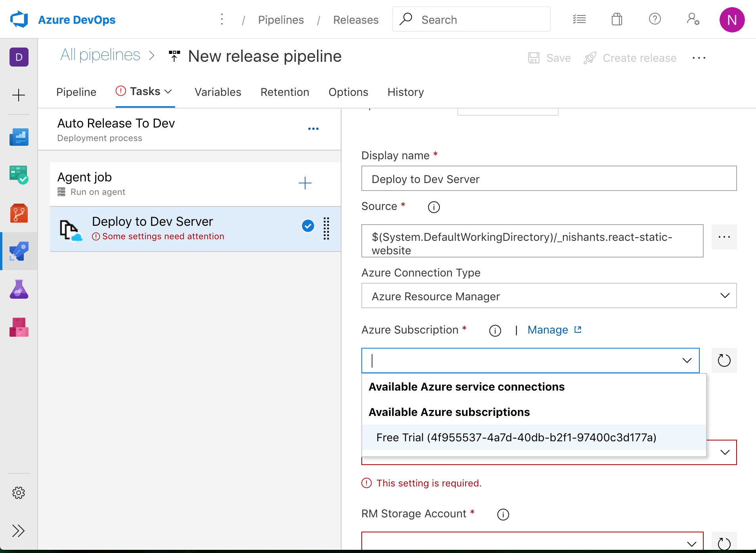Collapse the Azure Subscription dropdown chevron
This screenshot has width=756, height=553.
click(x=687, y=360)
